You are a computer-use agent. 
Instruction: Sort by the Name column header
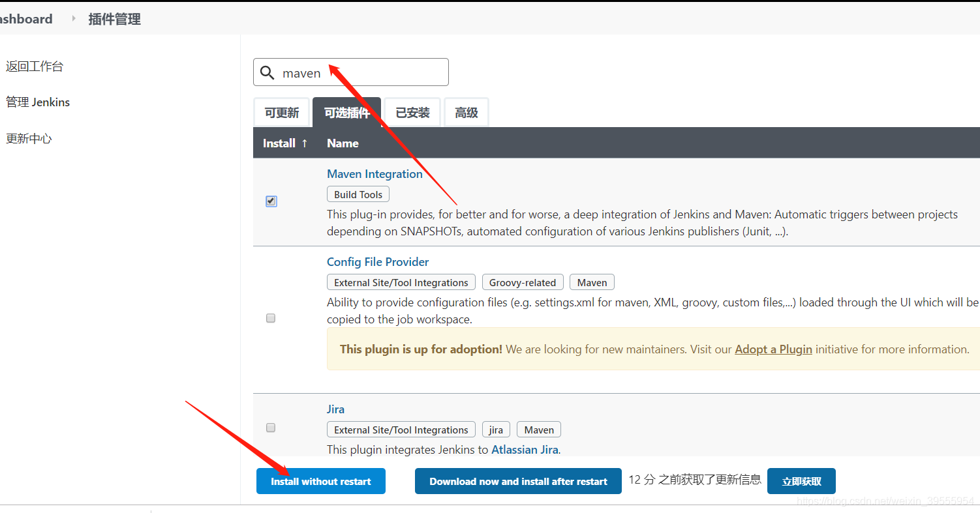click(x=343, y=143)
